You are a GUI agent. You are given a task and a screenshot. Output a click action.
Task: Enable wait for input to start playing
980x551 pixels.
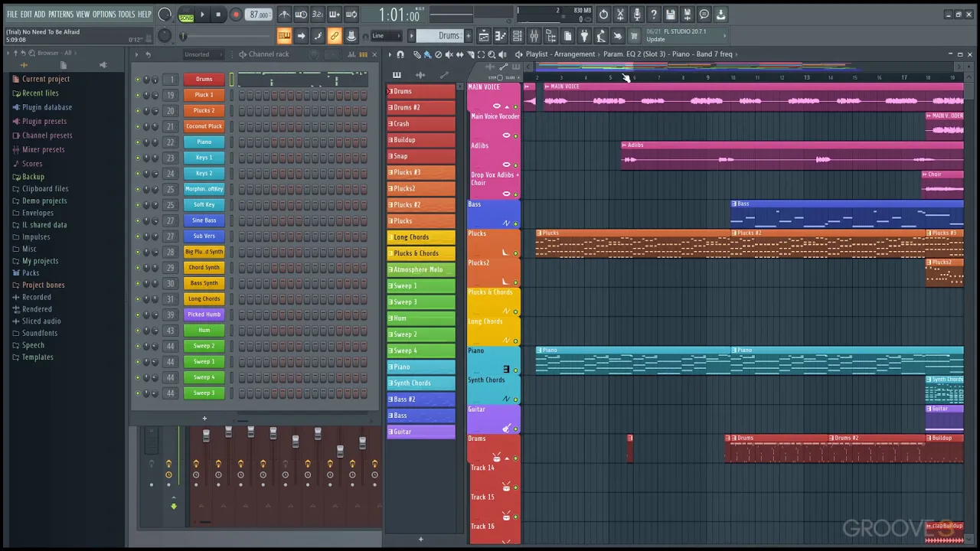[x=301, y=15]
